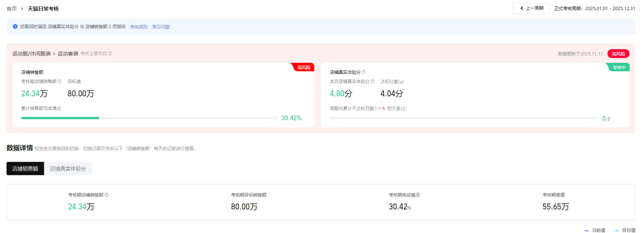Click the 4.80分 experience score

(x=341, y=93)
